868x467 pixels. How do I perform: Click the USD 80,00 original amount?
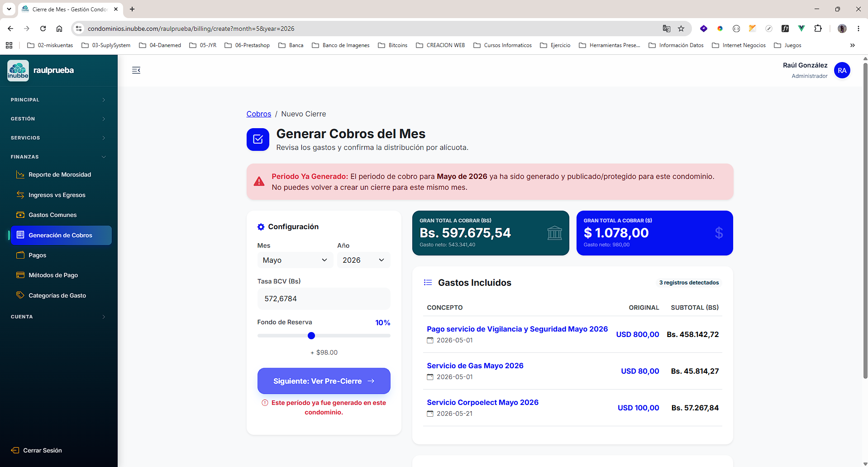[x=640, y=371]
